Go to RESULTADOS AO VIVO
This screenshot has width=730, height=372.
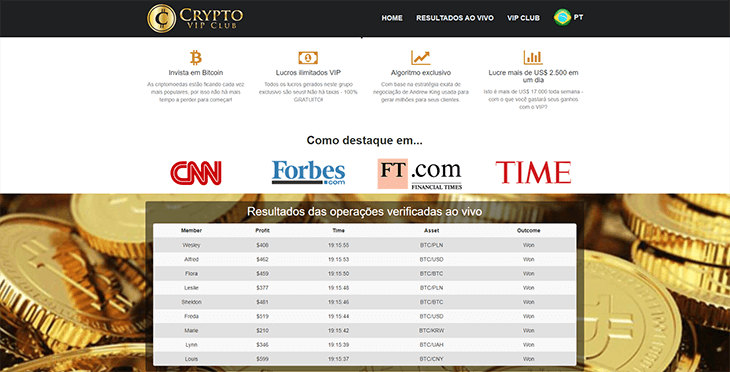tap(455, 18)
